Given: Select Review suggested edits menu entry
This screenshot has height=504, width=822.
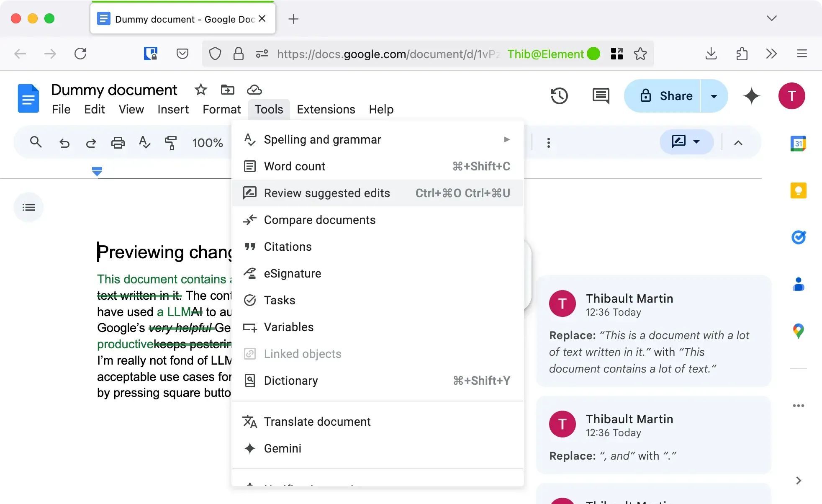Looking at the screenshot, I should tap(326, 193).
